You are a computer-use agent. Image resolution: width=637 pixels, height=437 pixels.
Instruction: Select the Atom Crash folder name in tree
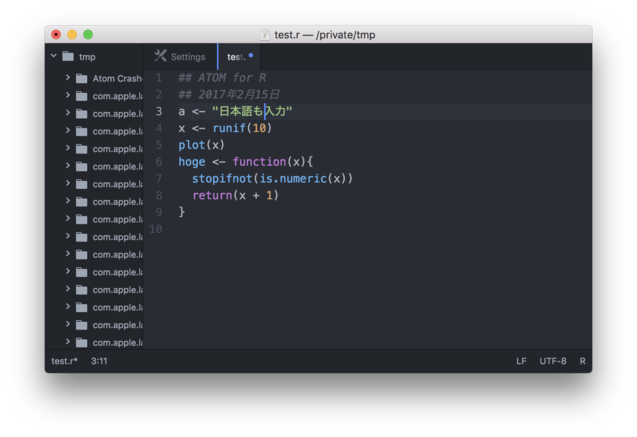117,78
